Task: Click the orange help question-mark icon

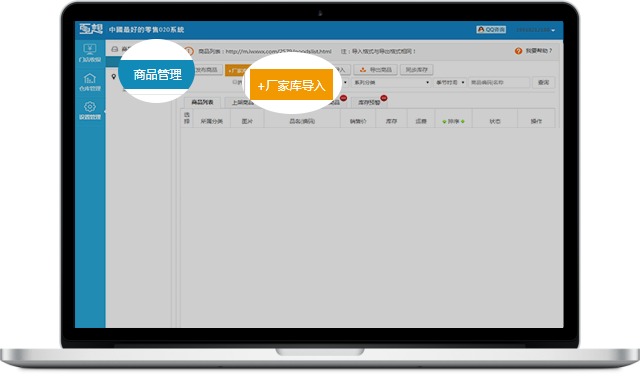Action: 518,51
